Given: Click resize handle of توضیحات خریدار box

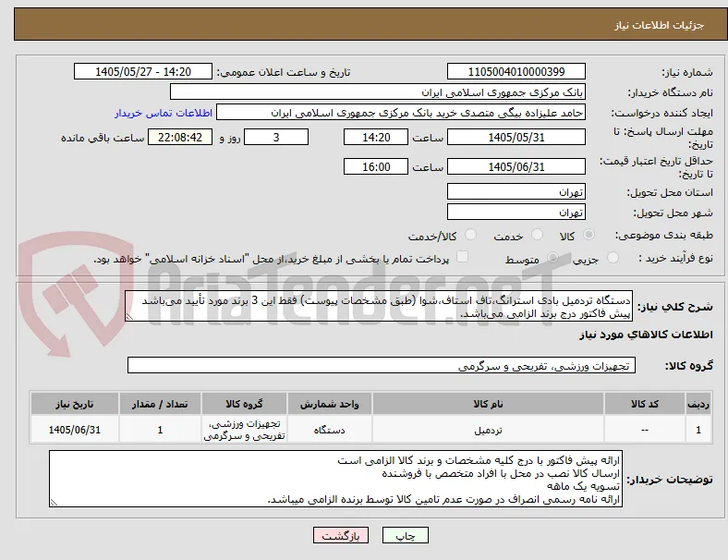Looking at the screenshot, I should coord(54,502).
